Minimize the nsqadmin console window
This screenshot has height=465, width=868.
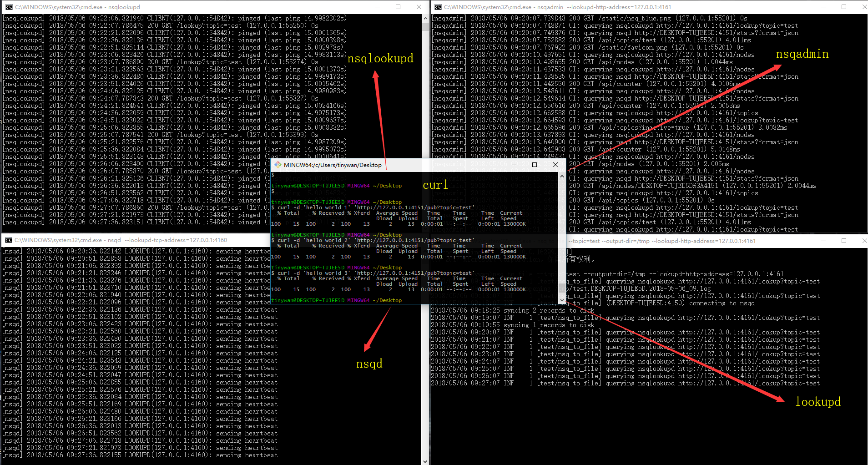pos(823,7)
